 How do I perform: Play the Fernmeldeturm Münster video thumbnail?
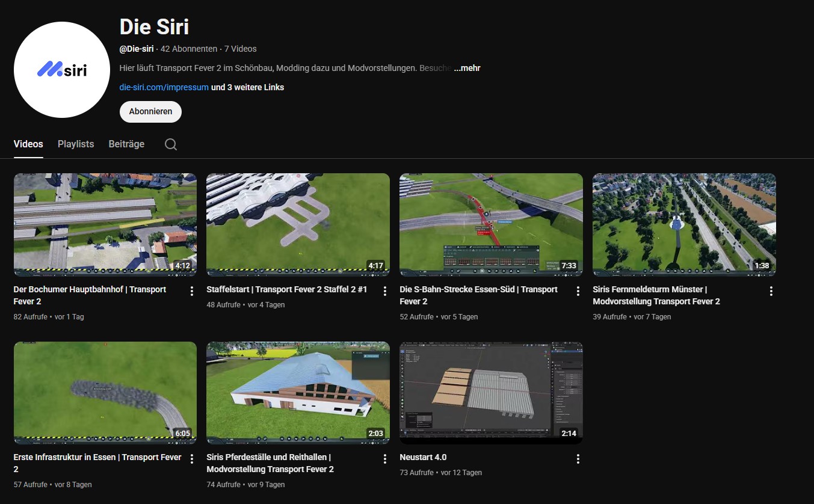(684, 224)
